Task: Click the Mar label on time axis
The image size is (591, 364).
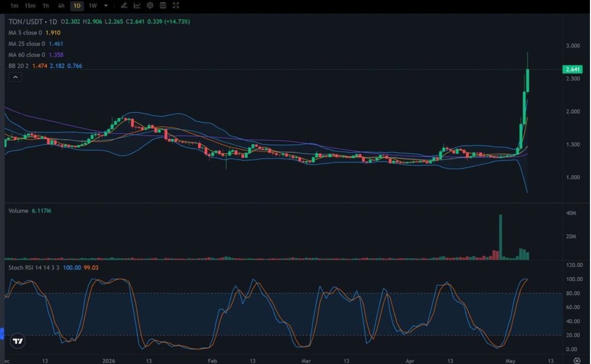Action: pyautogui.click(x=306, y=360)
